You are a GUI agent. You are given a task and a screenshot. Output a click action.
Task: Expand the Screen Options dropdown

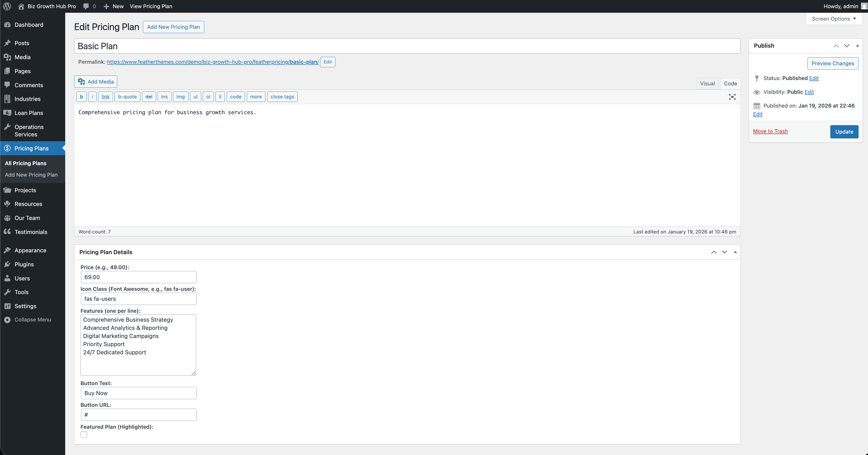point(834,19)
